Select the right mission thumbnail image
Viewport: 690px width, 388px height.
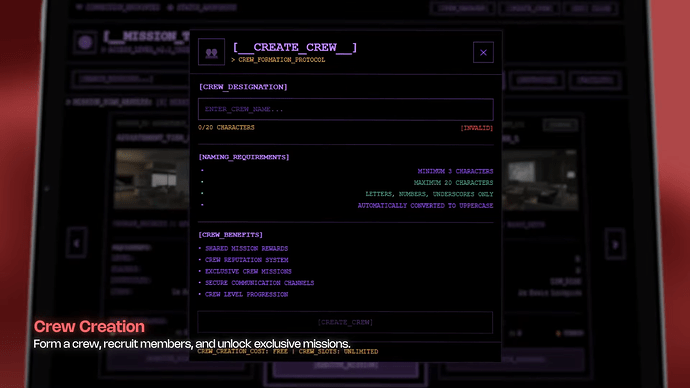(540, 179)
